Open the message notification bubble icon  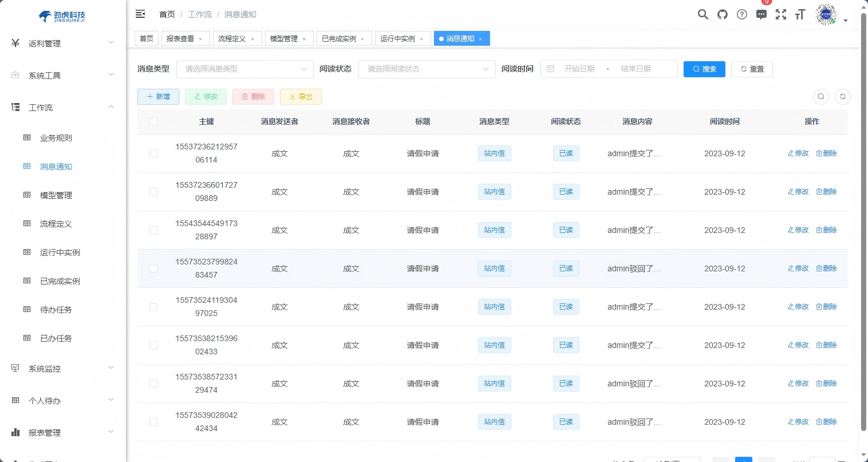(x=762, y=15)
